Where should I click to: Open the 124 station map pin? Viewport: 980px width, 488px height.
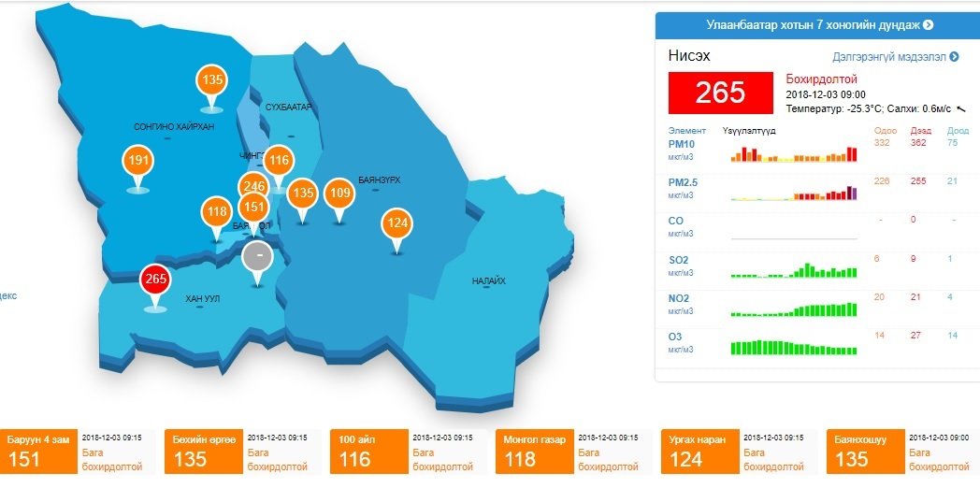(x=396, y=223)
